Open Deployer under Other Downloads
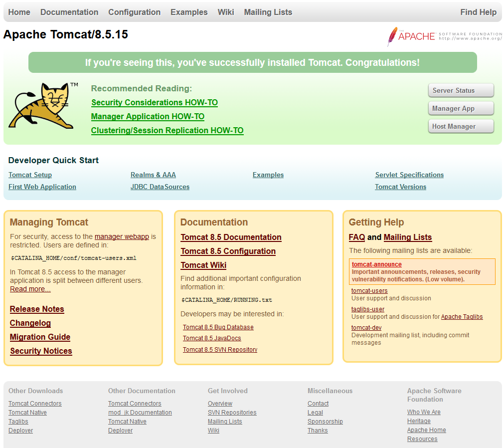Image resolution: width=503 pixels, height=448 pixels. (21, 431)
